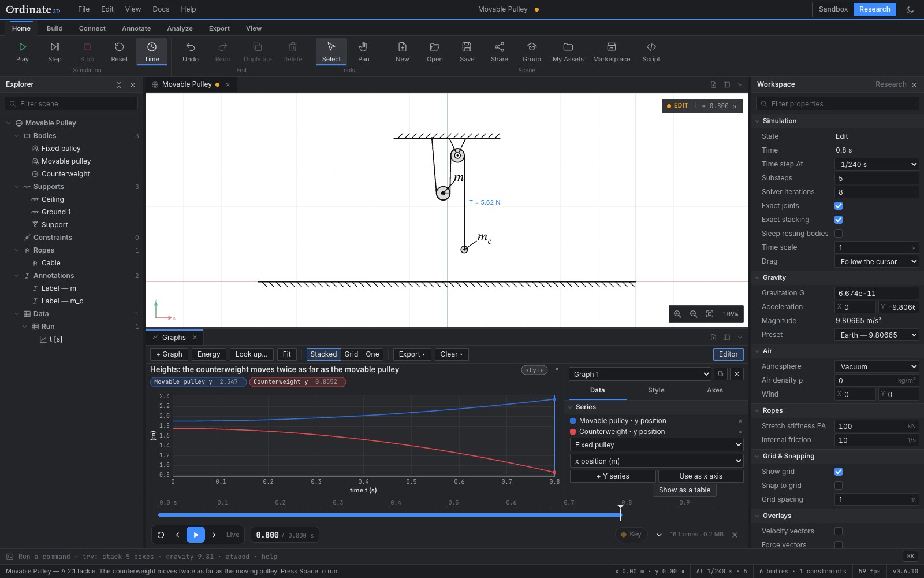Start simulation with the Play tool

click(x=23, y=51)
